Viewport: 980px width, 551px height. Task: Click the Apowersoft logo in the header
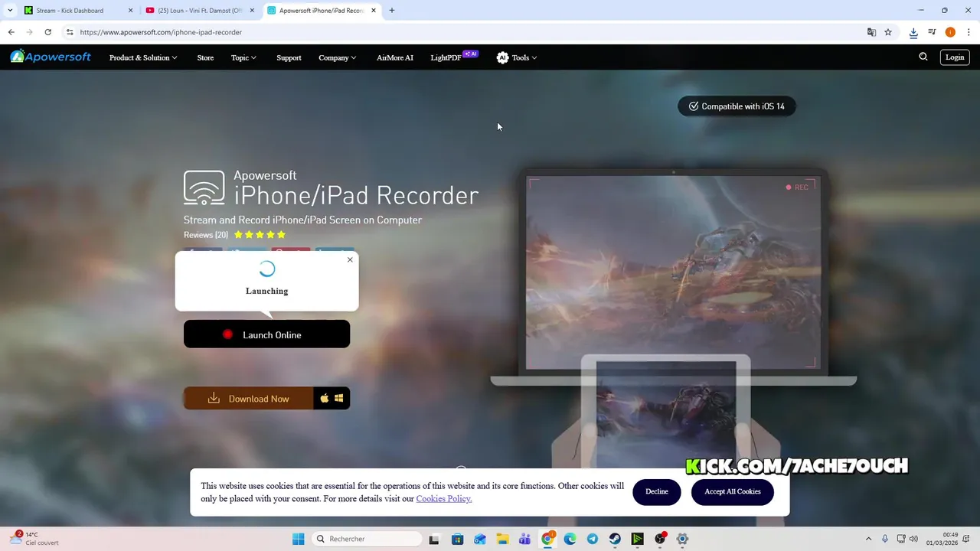(51, 57)
